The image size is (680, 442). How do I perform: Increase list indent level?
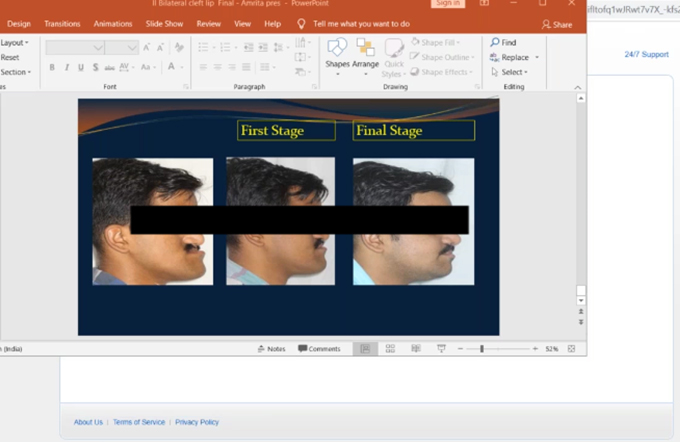[263, 47]
